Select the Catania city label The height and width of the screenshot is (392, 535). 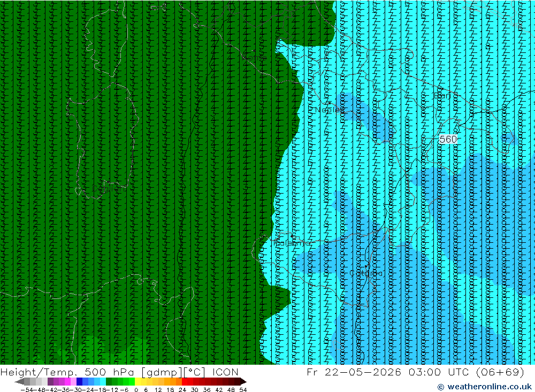[366, 273]
